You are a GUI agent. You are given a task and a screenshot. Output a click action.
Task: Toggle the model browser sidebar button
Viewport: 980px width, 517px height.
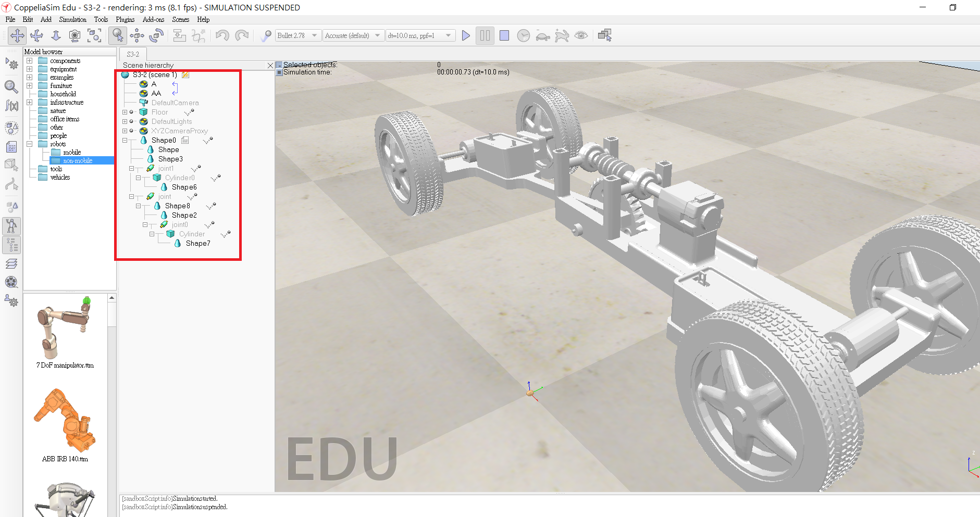point(11,226)
